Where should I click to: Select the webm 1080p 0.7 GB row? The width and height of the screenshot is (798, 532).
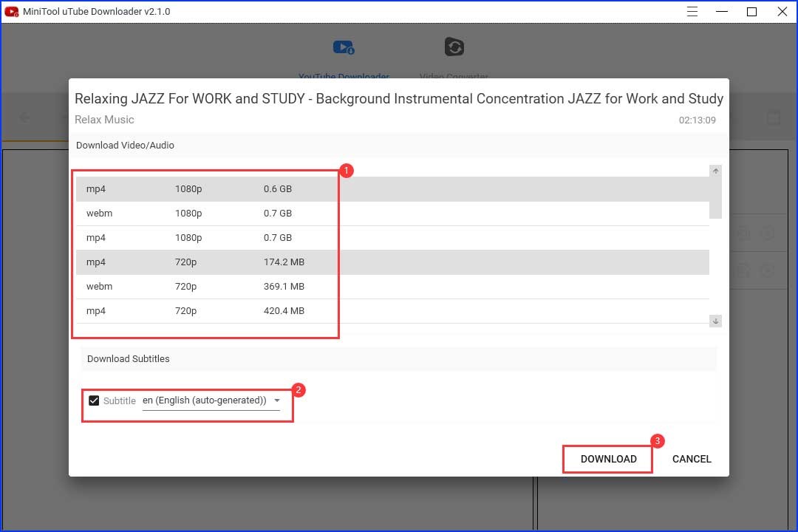pyautogui.click(x=392, y=214)
